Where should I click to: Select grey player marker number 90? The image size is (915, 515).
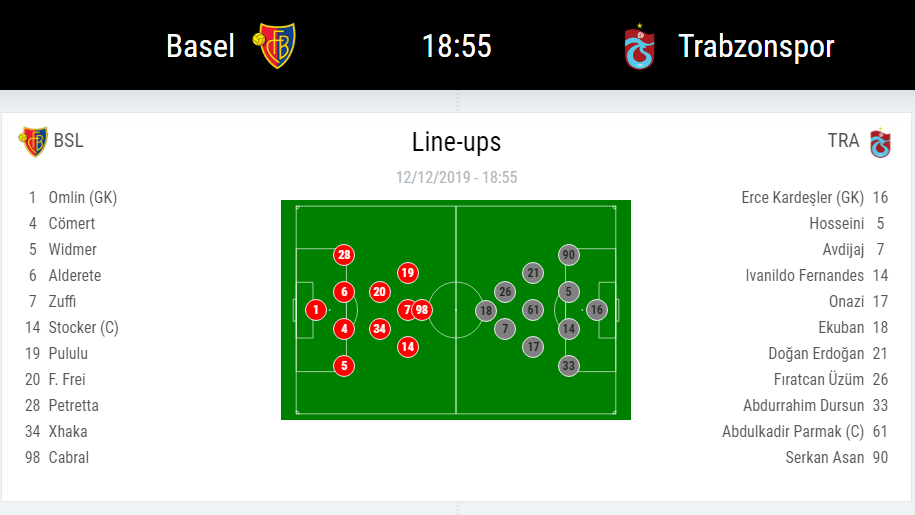(569, 255)
